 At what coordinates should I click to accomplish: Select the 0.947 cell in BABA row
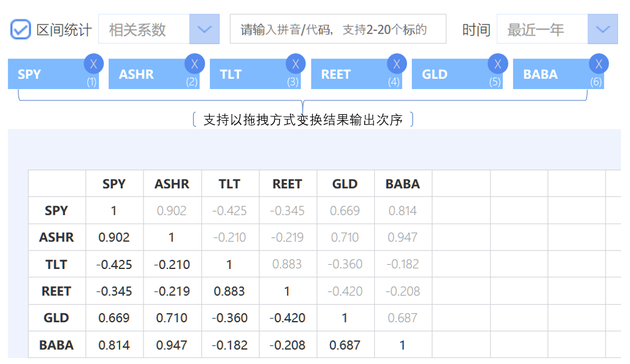pyautogui.click(x=172, y=345)
